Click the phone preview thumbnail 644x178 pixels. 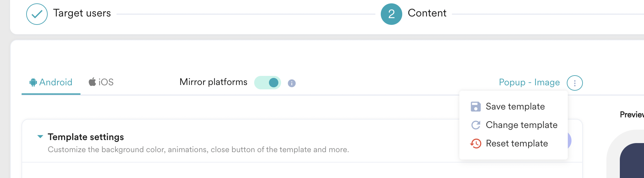(x=631, y=160)
